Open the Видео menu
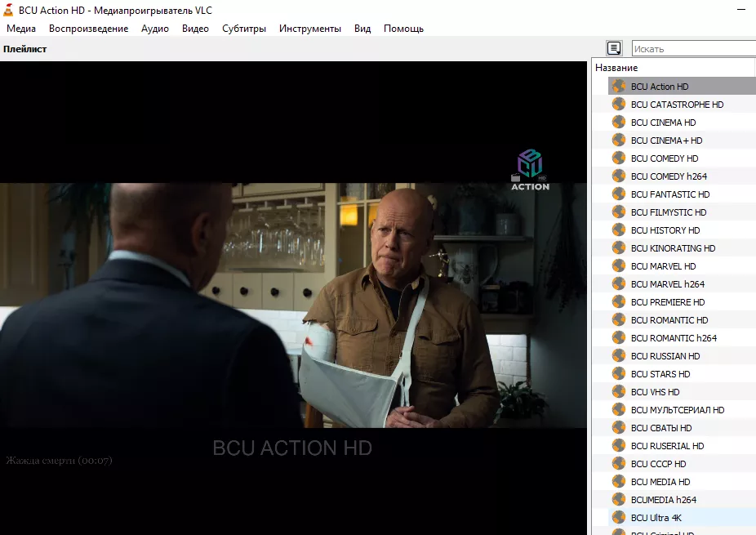This screenshot has width=756, height=535. coord(195,29)
